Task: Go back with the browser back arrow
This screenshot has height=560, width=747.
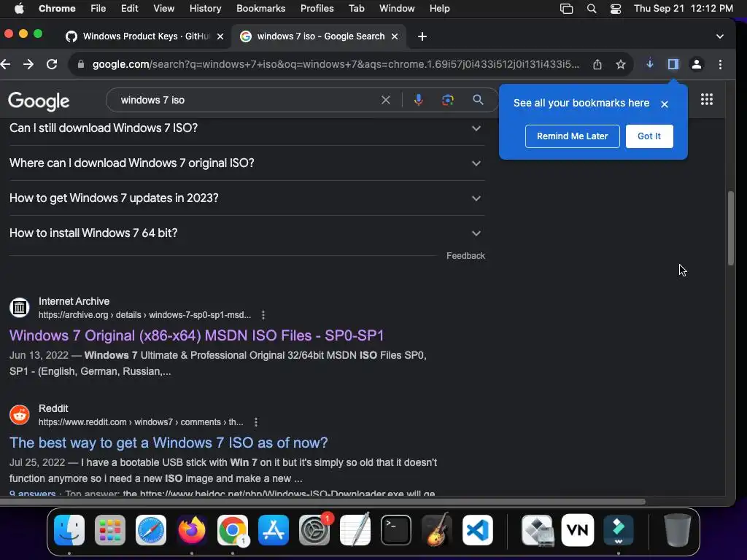Action: point(5,64)
